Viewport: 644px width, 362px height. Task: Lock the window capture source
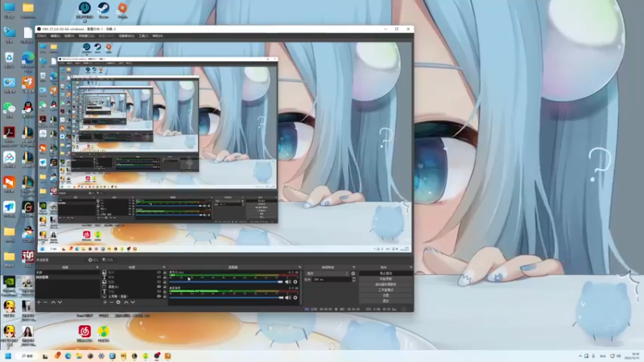pyautogui.click(x=165, y=287)
